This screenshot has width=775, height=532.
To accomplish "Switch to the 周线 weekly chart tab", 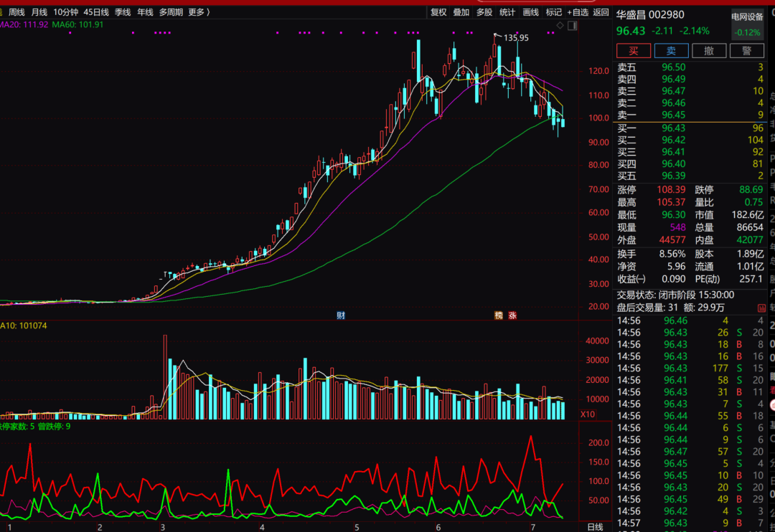I will pos(17,12).
